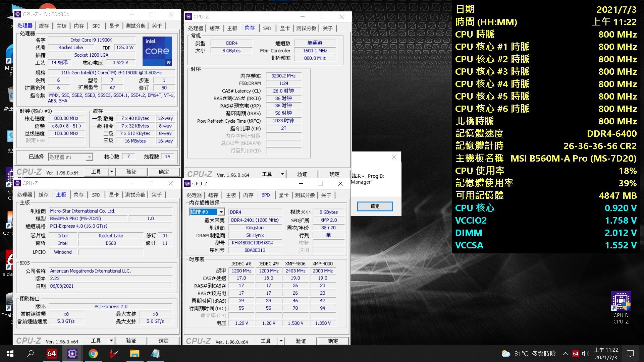Click 工具 button in processor window
This screenshot has width=644, height=362.
coord(96,172)
